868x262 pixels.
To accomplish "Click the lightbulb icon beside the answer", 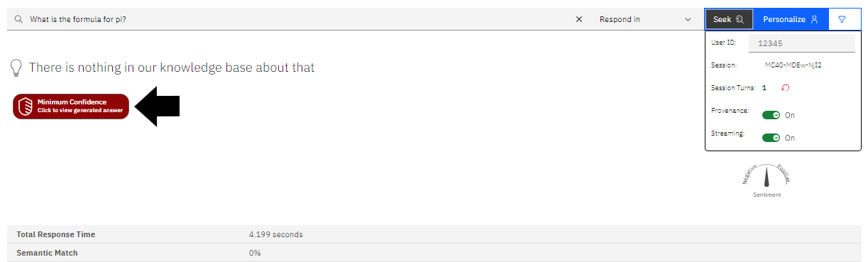I will pos(16,68).
